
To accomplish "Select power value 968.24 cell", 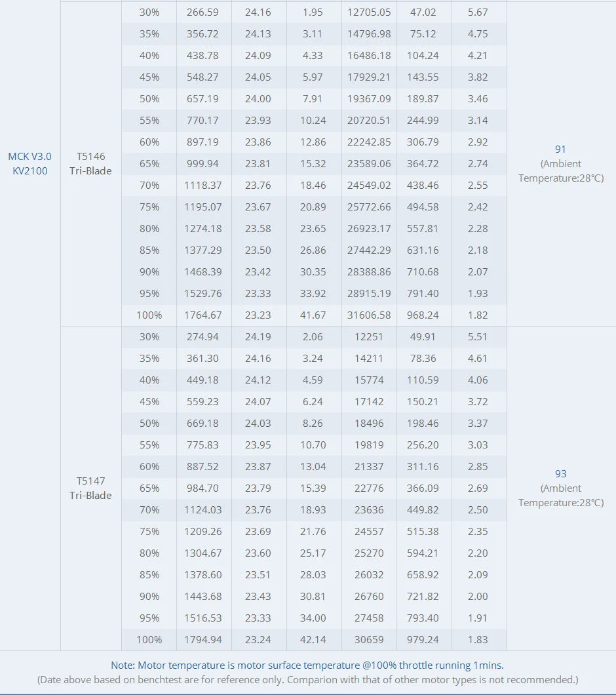I will point(423,315).
